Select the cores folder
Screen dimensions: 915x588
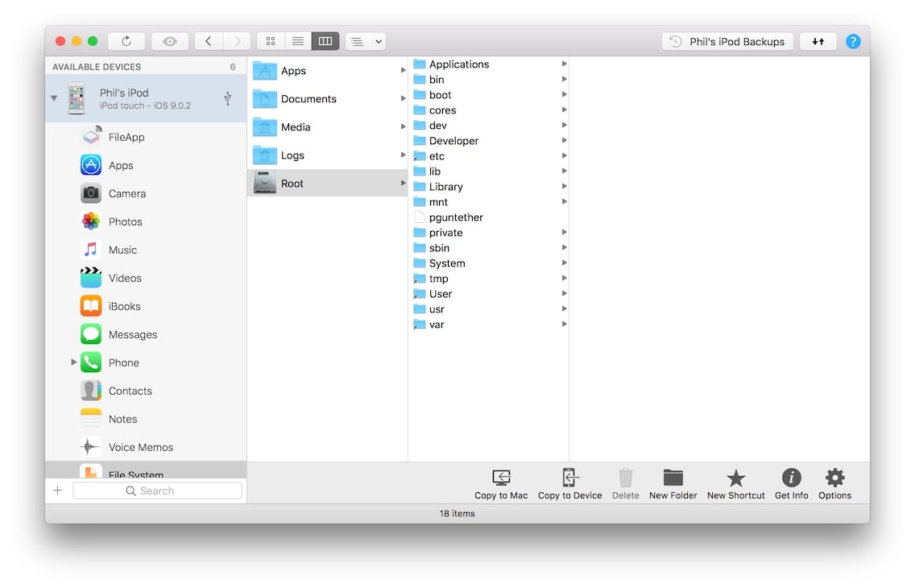[489, 110]
